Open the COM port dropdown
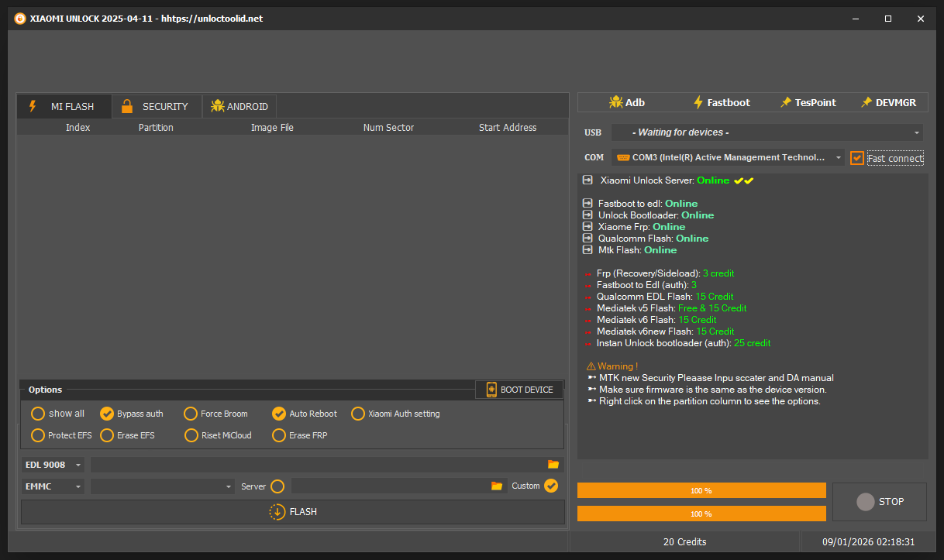 click(837, 157)
